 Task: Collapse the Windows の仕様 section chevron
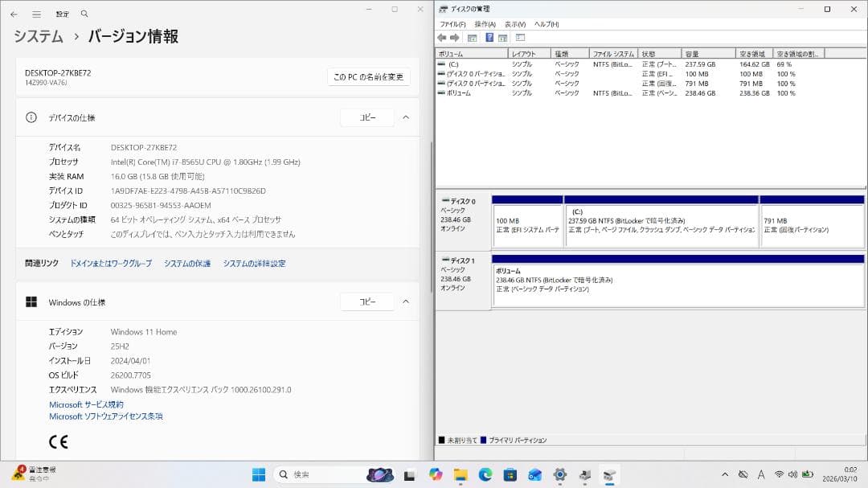(406, 301)
